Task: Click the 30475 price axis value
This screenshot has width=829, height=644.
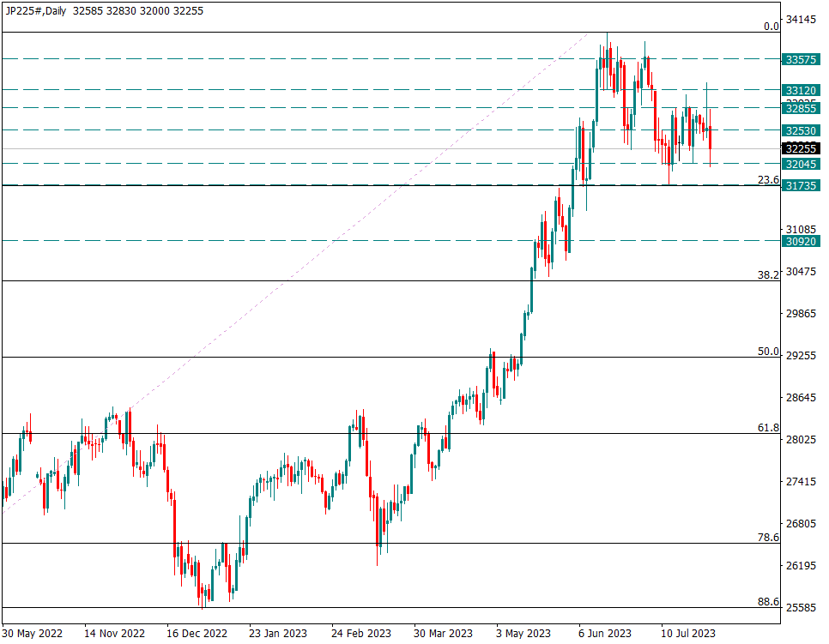Action: tap(801, 272)
